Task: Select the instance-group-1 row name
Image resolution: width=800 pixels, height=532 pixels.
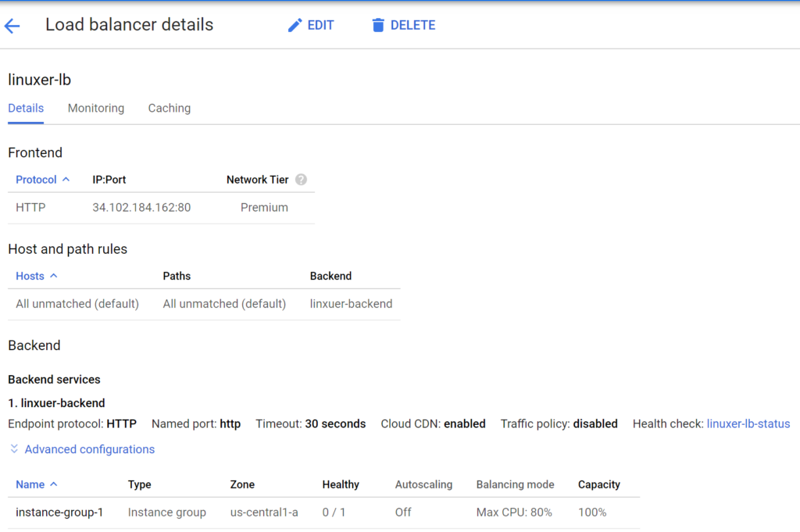Action: [59, 512]
